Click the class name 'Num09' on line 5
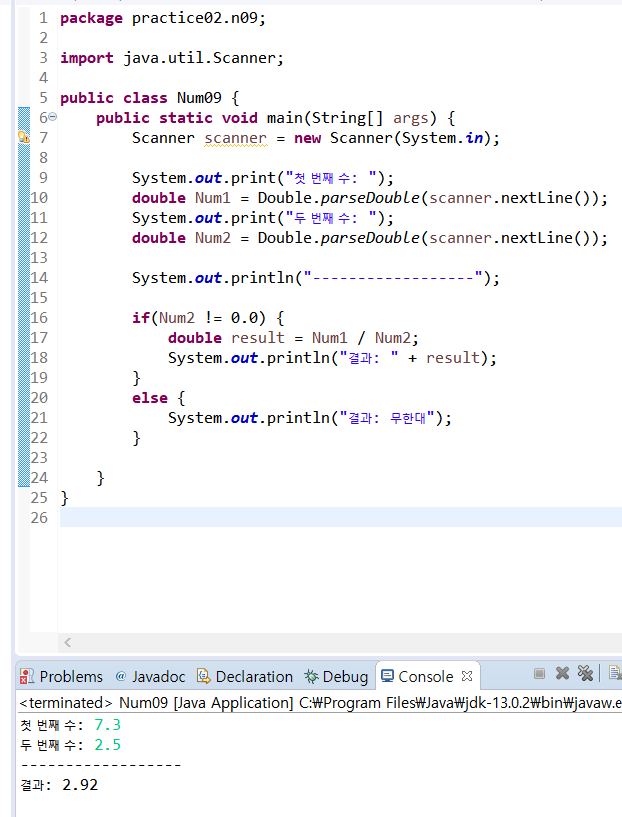 pyautogui.click(x=199, y=98)
